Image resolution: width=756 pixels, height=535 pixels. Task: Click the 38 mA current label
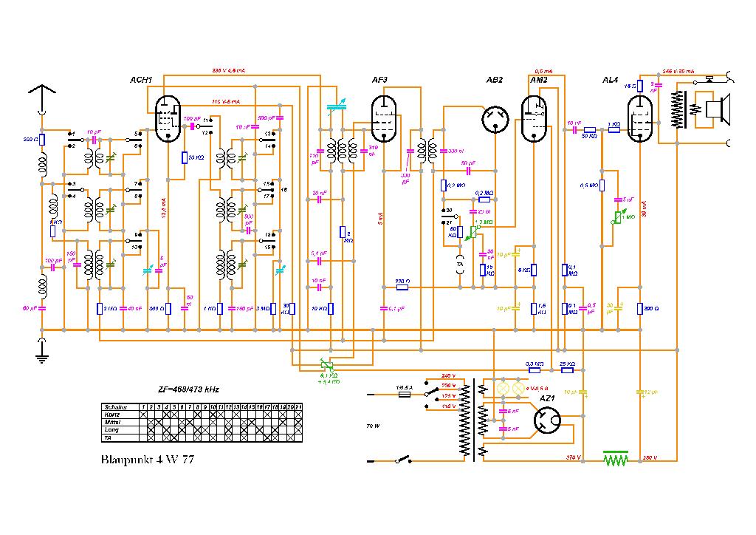pyautogui.click(x=645, y=208)
